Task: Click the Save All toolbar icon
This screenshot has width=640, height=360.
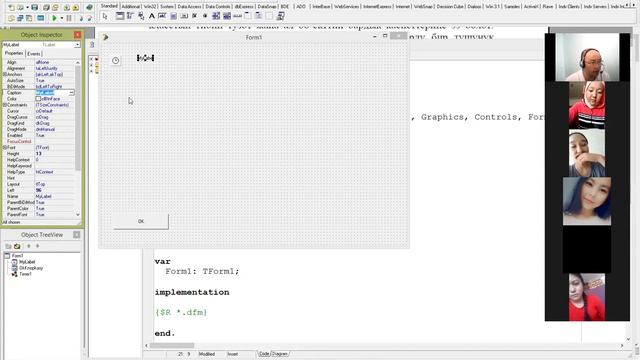Action: pos(46,8)
